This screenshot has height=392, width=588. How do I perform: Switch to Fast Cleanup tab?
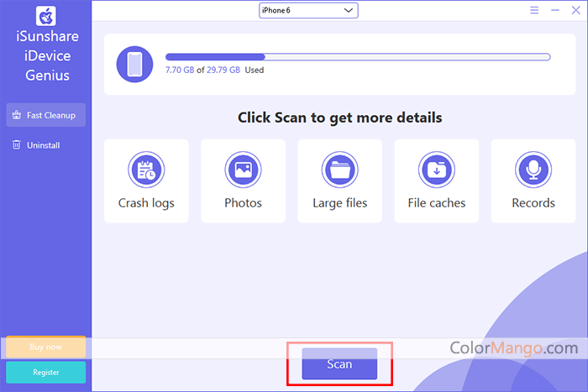[x=45, y=115]
